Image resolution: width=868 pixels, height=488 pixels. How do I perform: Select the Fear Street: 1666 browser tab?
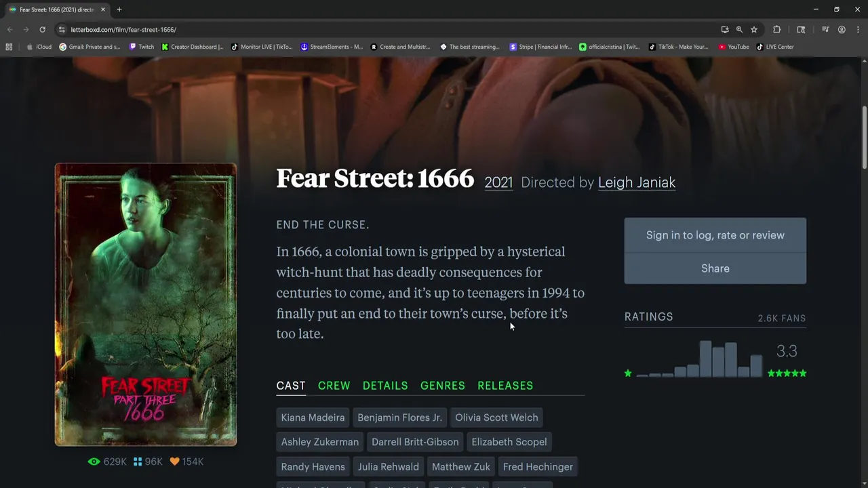pyautogui.click(x=56, y=9)
